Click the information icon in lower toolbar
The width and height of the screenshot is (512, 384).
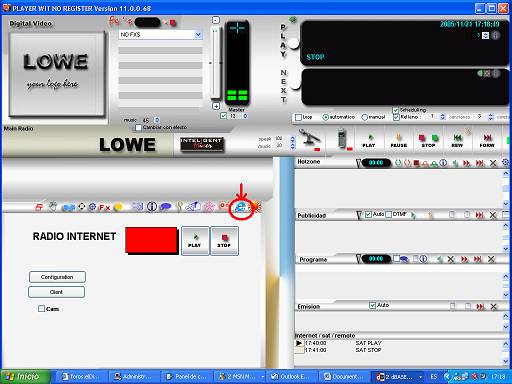pyautogui.click(x=152, y=207)
